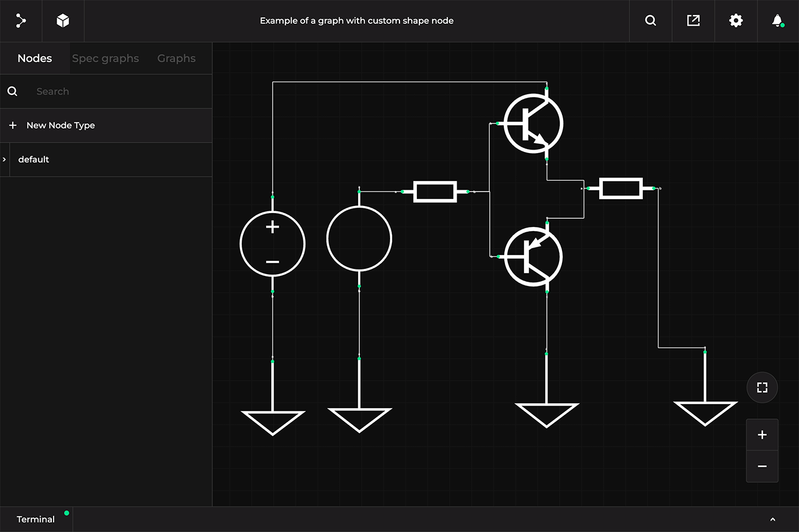Viewport: 799px width, 532px height.
Task: Select the default category row
Action: click(x=106, y=159)
